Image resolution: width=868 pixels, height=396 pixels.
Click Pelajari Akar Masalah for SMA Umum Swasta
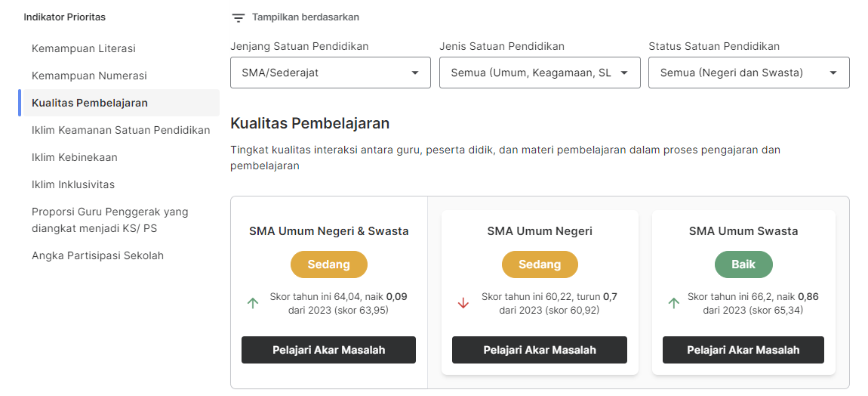pyautogui.click(x=743, y=350)
